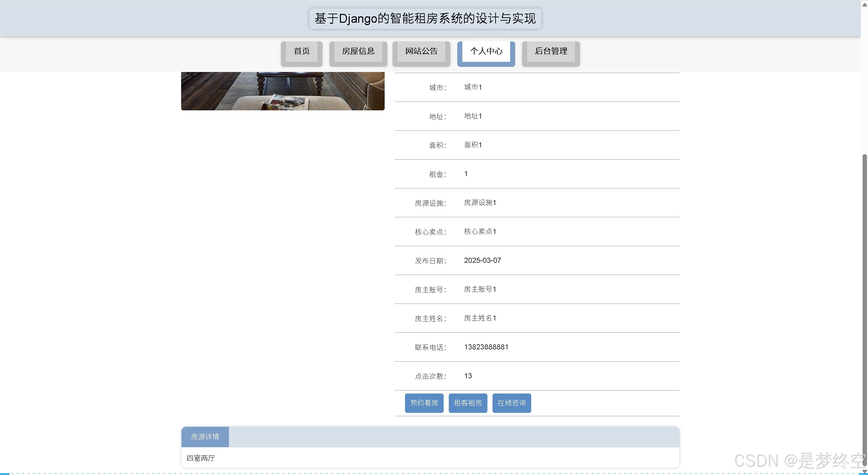This screenshot has height=475, width=868.
Task: Open the 首页 navigation tab
Action: tap(302, 52)
